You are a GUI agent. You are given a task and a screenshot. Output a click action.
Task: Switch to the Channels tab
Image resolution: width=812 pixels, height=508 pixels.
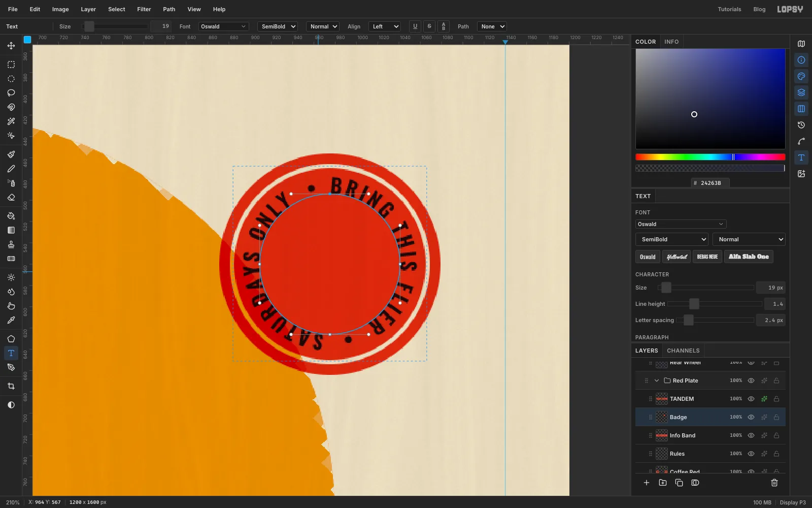tap(683, 351)
